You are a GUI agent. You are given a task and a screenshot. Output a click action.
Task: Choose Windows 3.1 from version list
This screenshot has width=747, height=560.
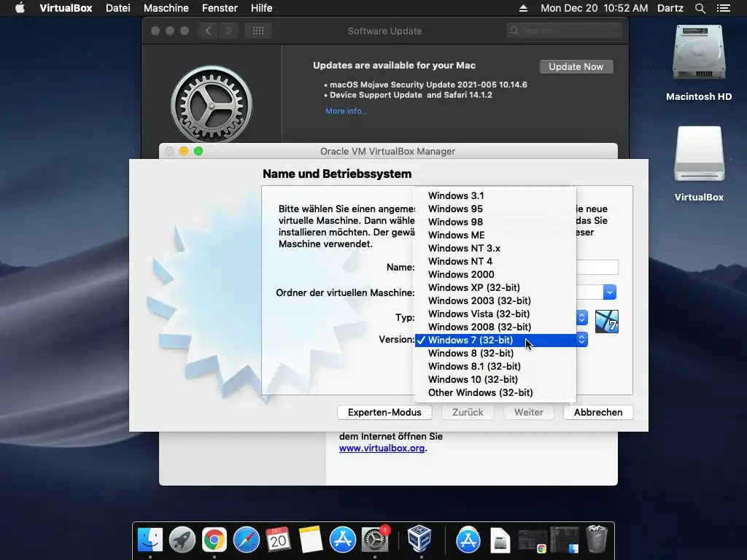click(495, 195)
